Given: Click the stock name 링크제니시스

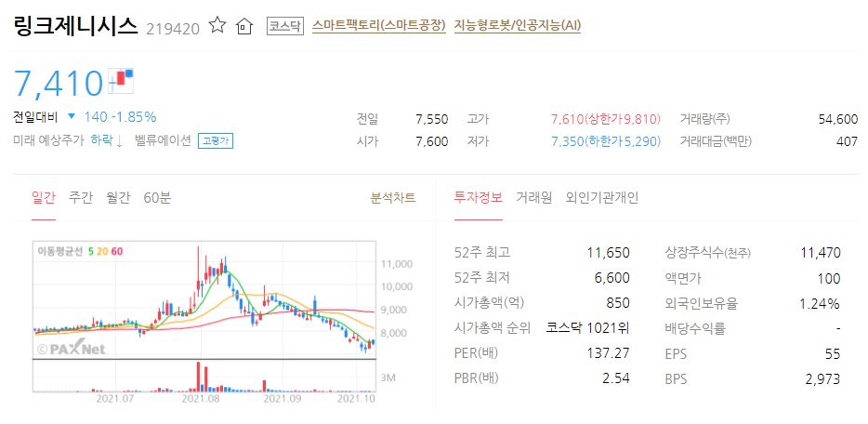Looking at the screenshot, I should [75, 25].
